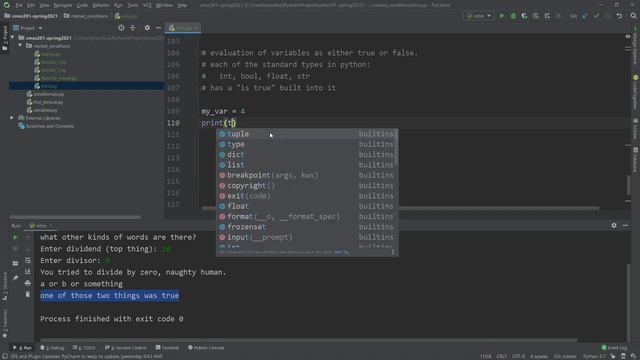
Task: Click the Profile icon in main toolbar
Action: (536, 16)
